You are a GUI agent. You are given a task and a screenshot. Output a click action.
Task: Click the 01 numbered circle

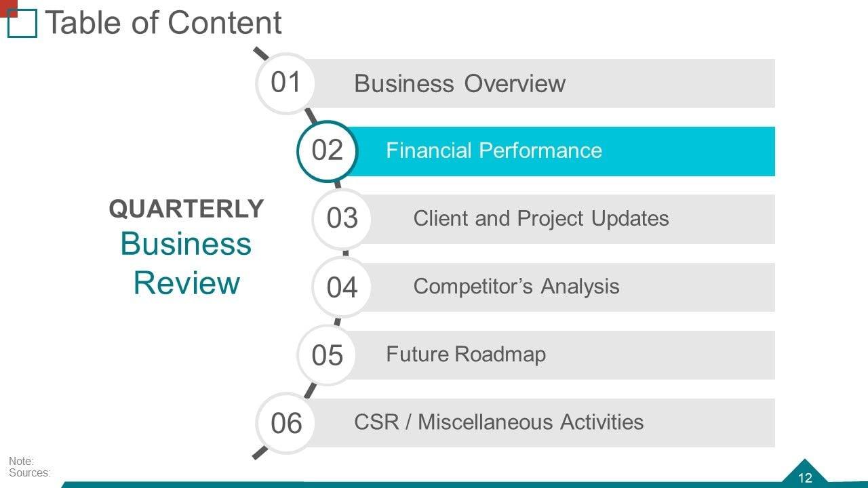click(x=285, y=83)
